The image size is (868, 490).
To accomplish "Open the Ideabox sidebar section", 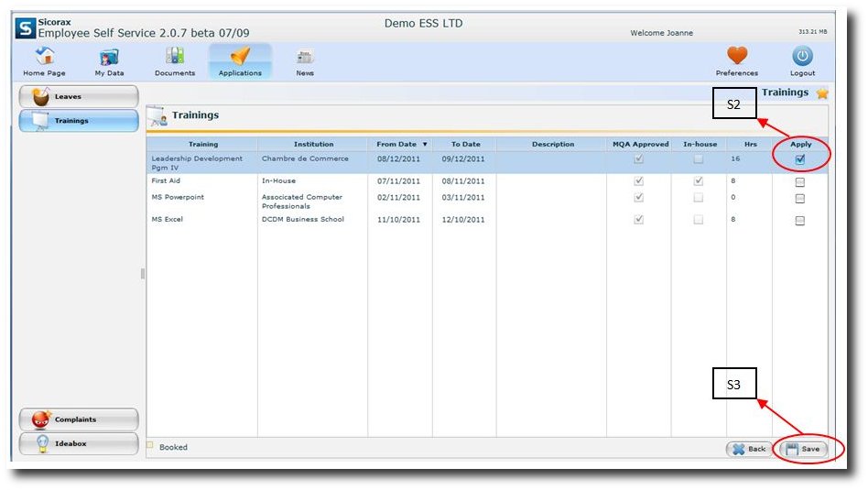I will click(x=79, y=443).
